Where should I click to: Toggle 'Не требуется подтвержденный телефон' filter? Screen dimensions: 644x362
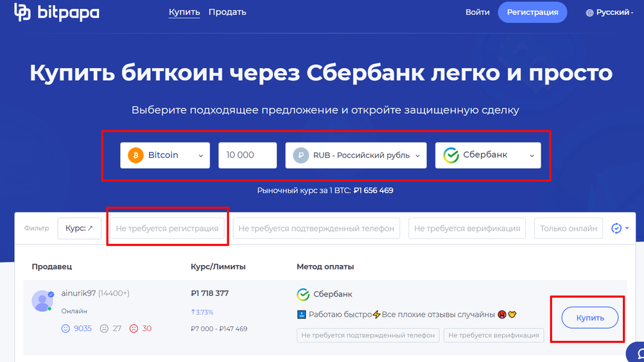click(316, 228)
